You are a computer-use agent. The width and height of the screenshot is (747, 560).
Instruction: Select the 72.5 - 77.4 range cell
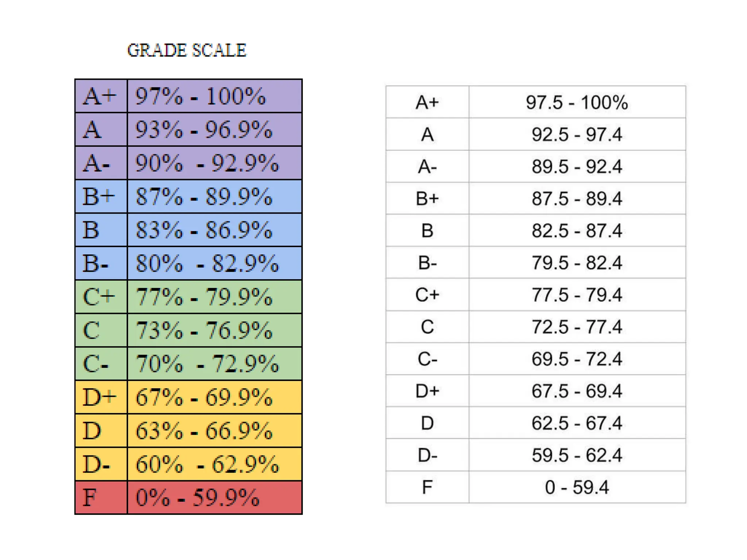[x=577, y=327]
